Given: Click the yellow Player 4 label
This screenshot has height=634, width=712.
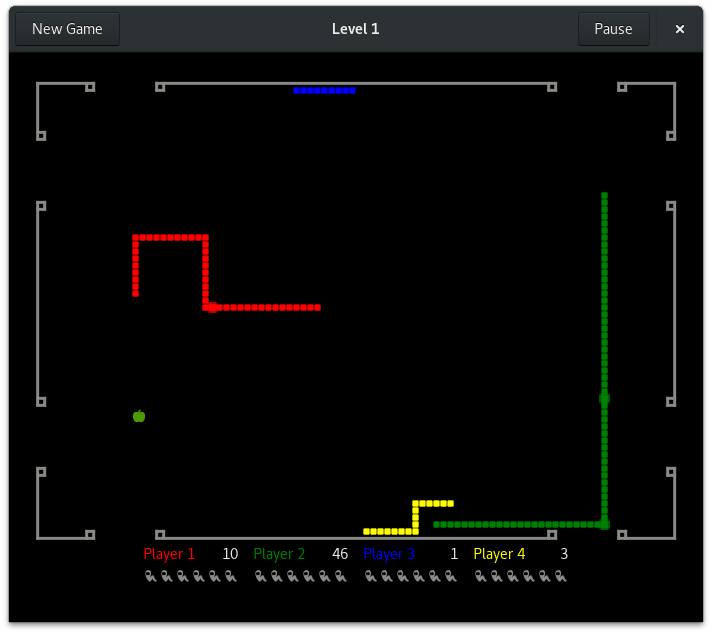Looking at the screenshot, I should pos(499,554).
